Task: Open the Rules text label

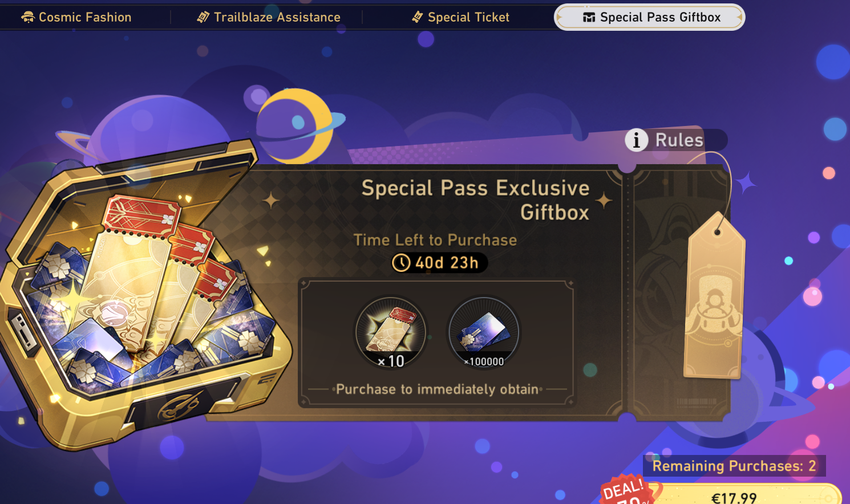Action: click(679, 140)
